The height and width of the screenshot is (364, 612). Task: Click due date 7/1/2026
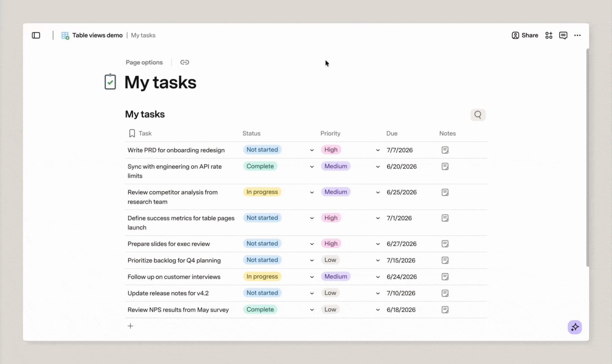tap(399, 218)
